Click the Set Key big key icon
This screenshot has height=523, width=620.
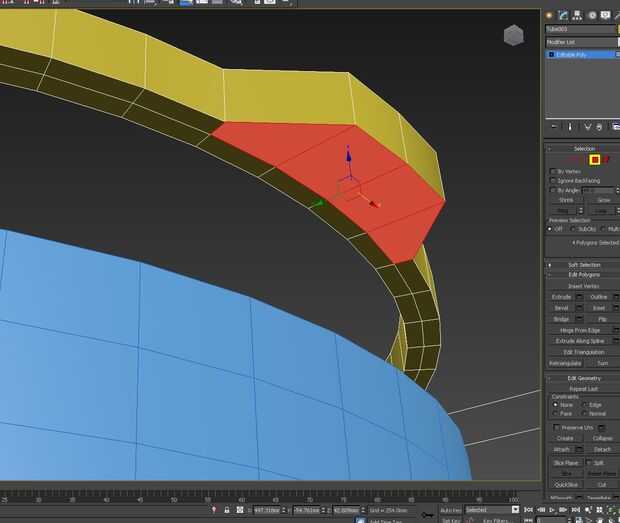pos(427,515)
